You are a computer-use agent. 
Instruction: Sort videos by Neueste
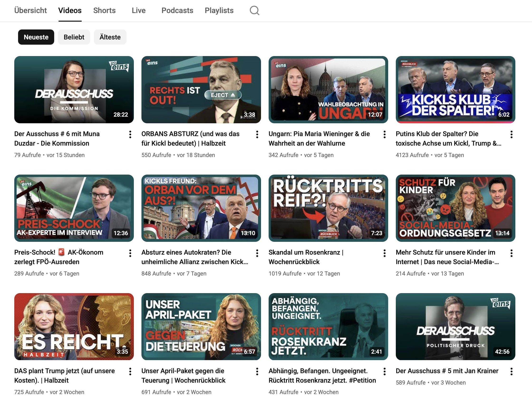[x=36, y=37]
